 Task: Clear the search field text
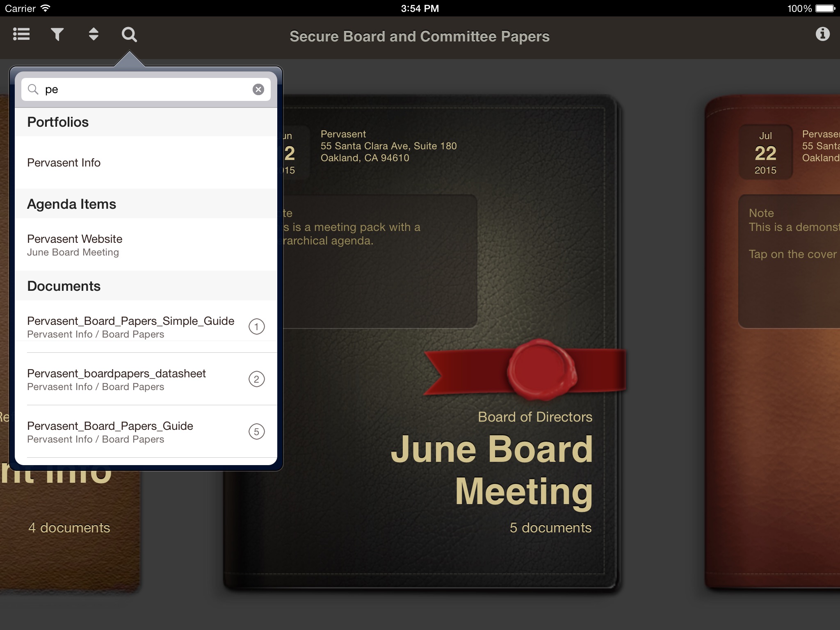click(x=258, y=89)
